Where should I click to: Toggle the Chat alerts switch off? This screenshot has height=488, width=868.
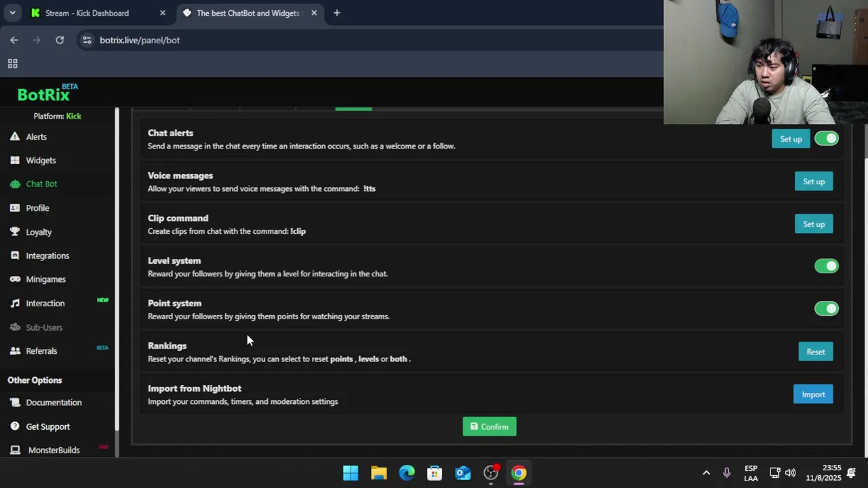[827, 139]
